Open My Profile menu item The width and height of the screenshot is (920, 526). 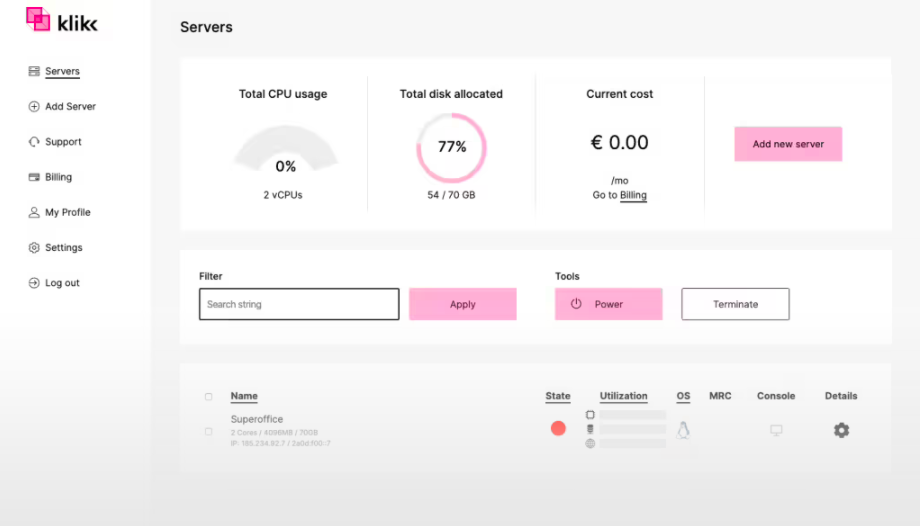pyautogui.click(x=67, y=212)
